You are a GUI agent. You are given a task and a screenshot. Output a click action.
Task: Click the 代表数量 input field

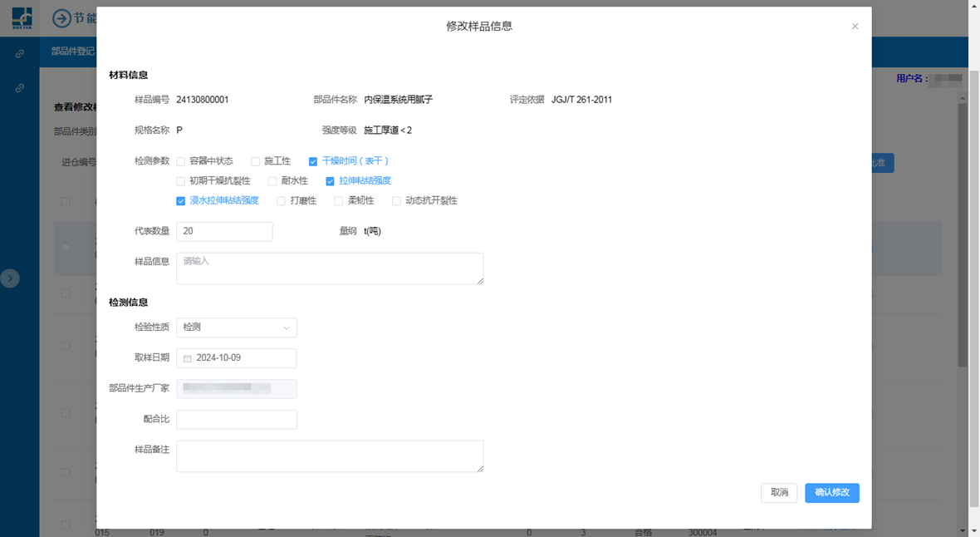(224, 231)
